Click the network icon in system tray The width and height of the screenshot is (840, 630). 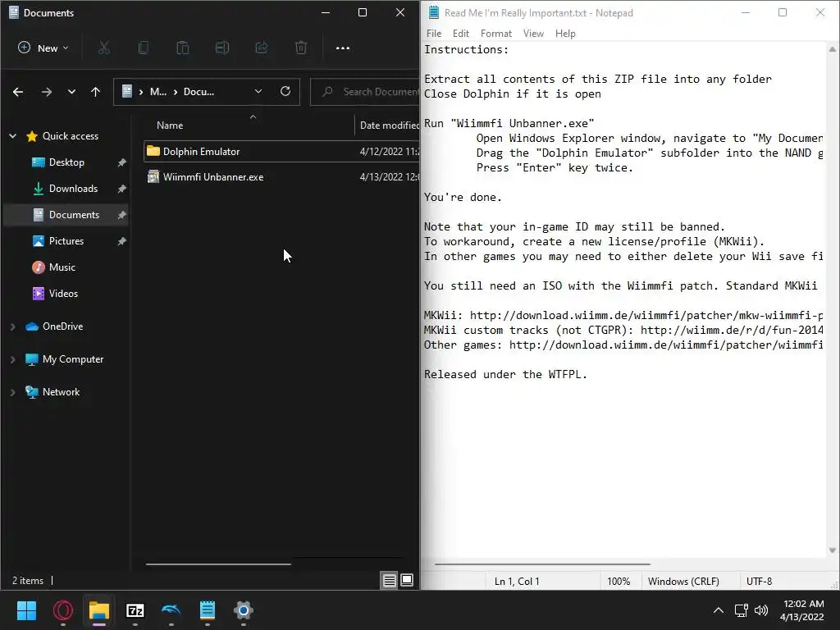click(x=742, y=610)
